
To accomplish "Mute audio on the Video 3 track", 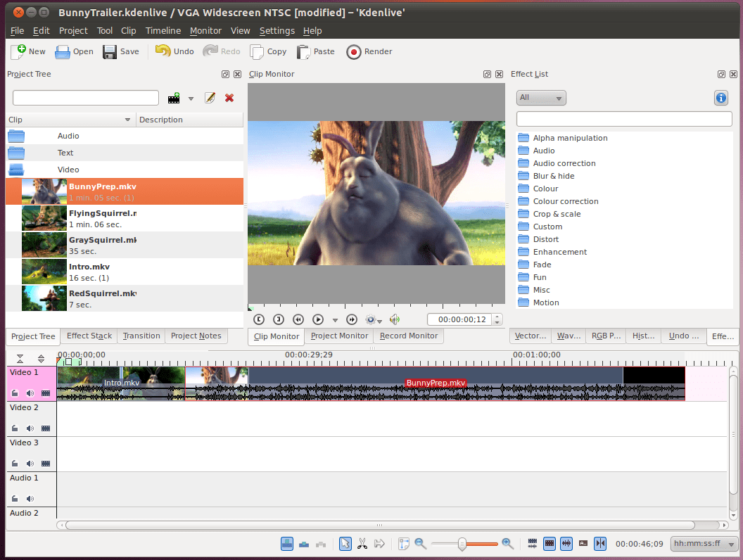I will tap(30, 464).
